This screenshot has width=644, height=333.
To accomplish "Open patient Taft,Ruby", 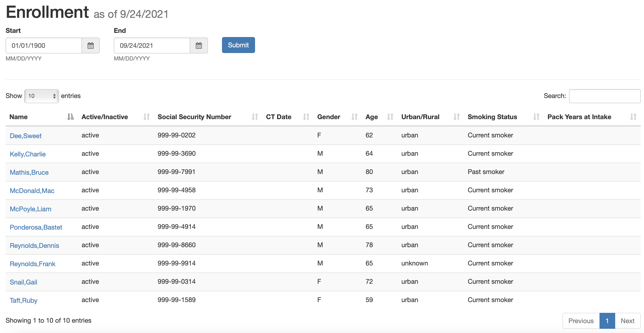I will 23,300.
